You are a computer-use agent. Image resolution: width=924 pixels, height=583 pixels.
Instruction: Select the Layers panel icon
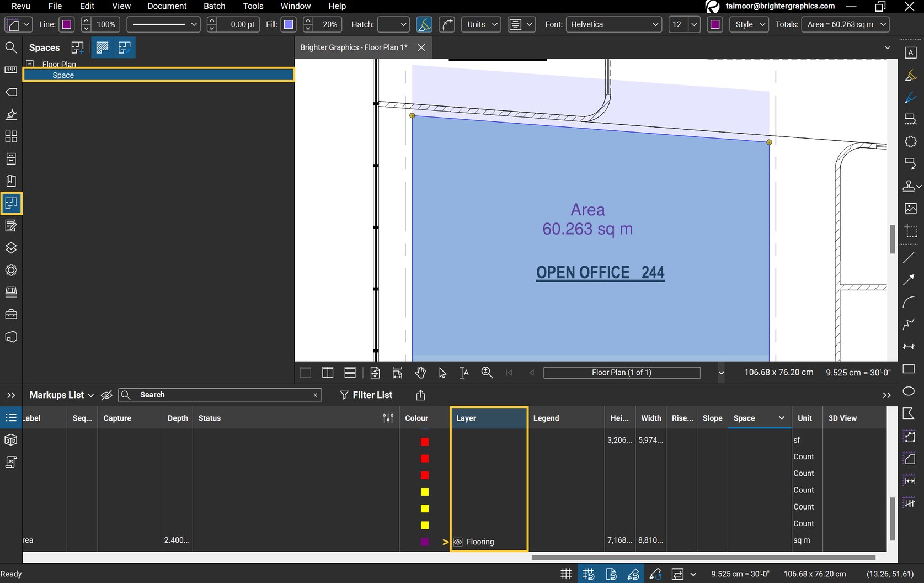tap(11, 248)
